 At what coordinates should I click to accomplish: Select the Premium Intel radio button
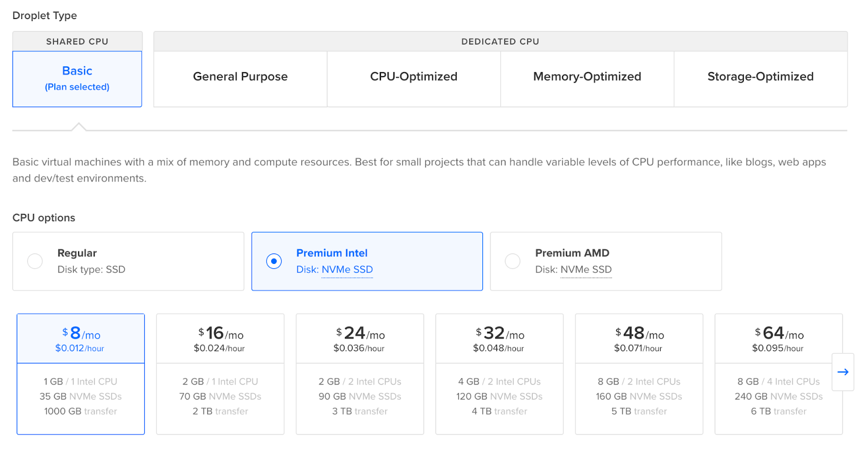tap(274, 261)
